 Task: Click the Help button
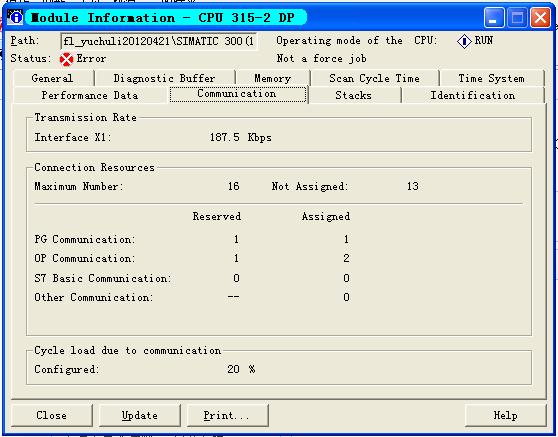[505, 415]
